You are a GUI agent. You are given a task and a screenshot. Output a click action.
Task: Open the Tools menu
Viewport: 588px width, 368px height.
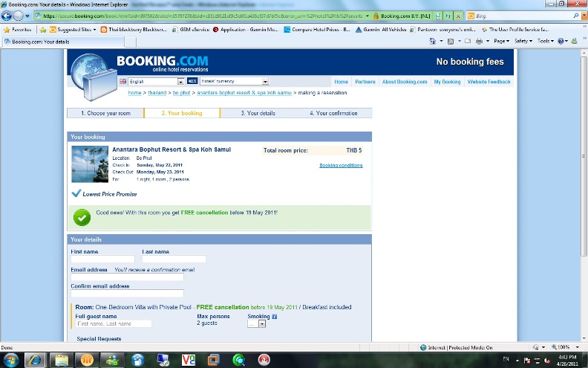(x=545, y=41)
